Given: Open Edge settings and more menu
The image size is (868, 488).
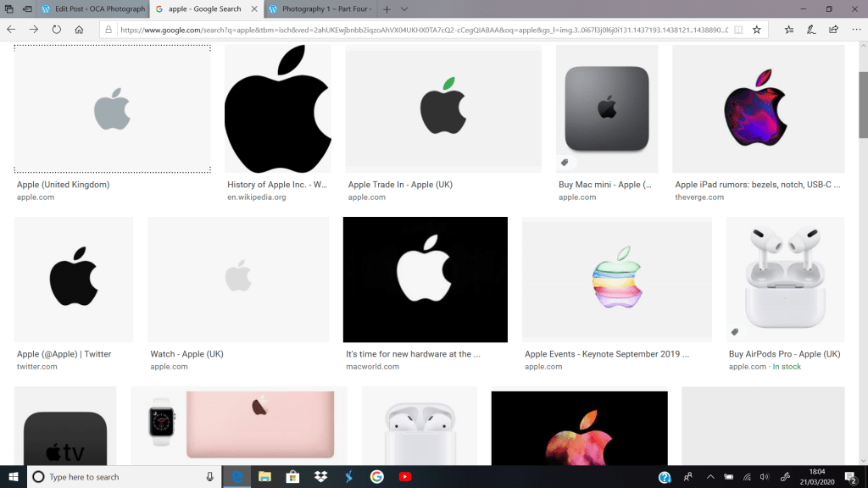Looking at the screenshot, I should click(x=856, y=30).
